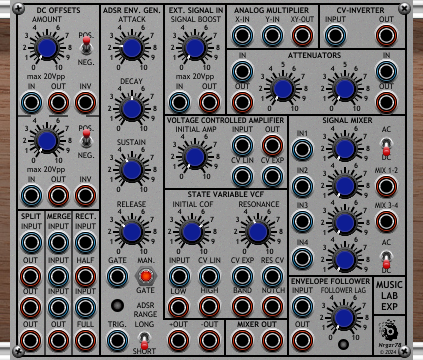The width and height of the screenshot is (423, 360).
Task: Click the ADSR TRIG. input jack
Action: 117,340
